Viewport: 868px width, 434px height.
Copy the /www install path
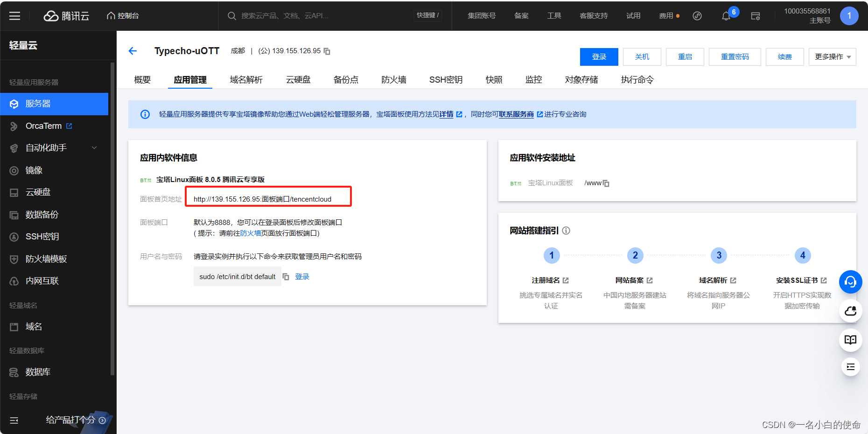click(606, 183)
